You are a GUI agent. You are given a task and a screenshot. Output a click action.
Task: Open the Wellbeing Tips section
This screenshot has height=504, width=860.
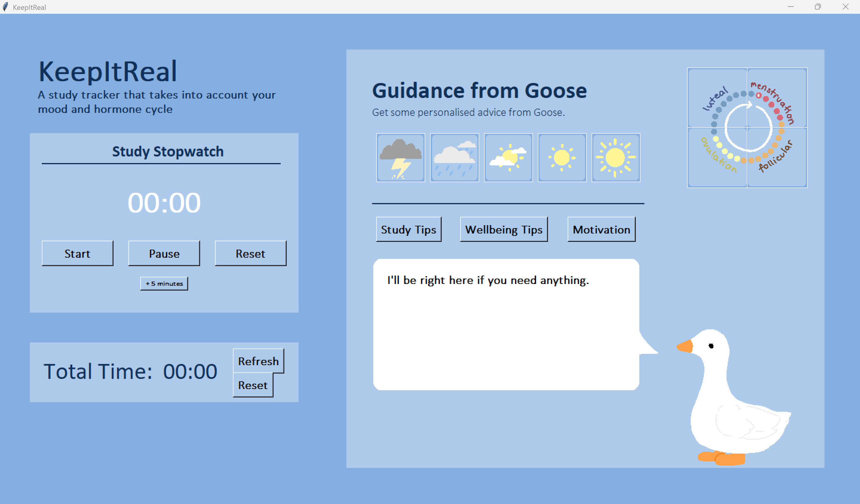(504, 229)
